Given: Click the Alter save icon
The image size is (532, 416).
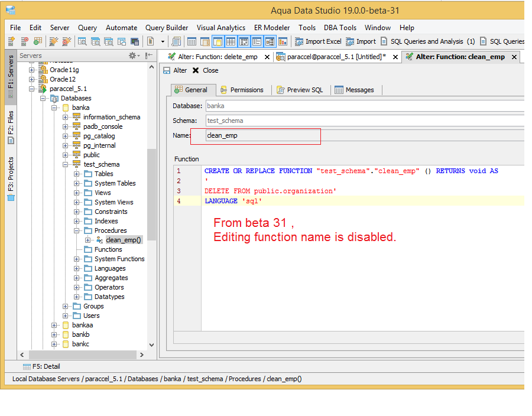Looking at the screenshot, I should click(167, 70).
